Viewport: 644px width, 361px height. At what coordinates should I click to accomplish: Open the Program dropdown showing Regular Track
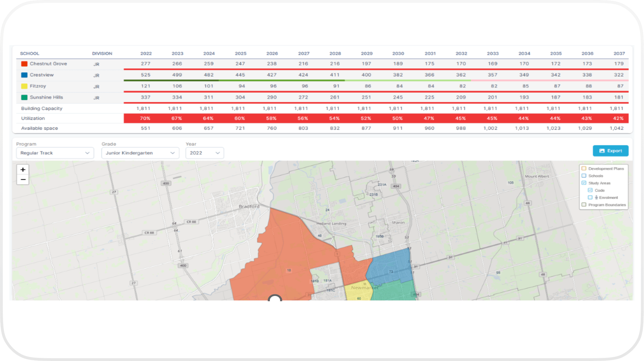pyautogui.click(x=55, y=153)
